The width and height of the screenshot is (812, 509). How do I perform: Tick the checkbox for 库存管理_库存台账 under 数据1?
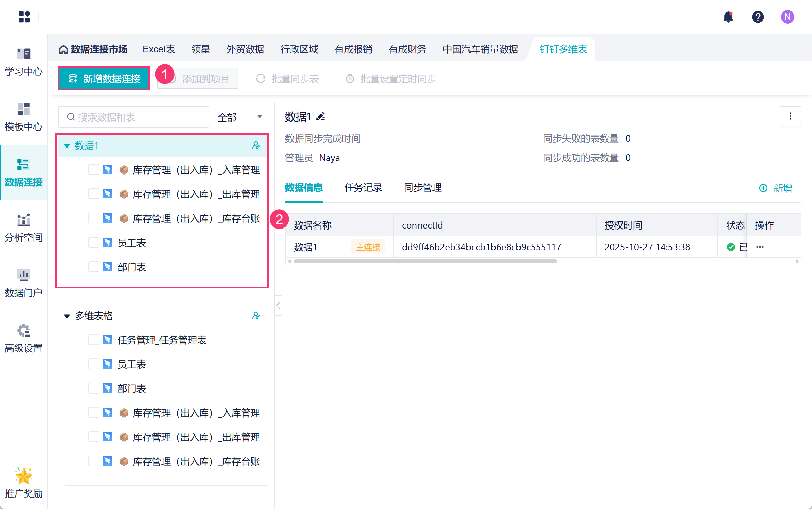(x=94, y=218)
